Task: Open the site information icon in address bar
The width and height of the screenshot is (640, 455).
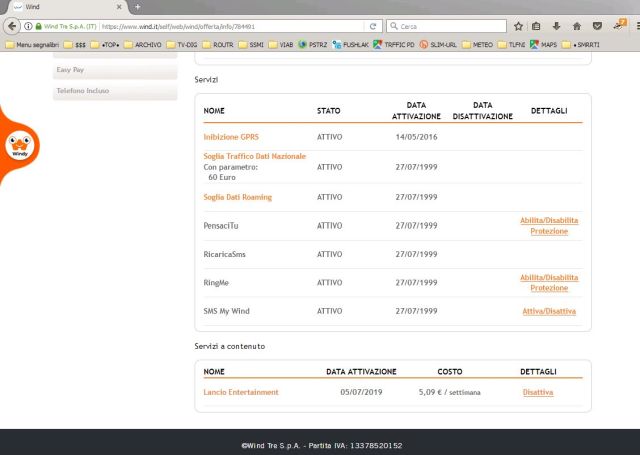Action: point(28,26)
